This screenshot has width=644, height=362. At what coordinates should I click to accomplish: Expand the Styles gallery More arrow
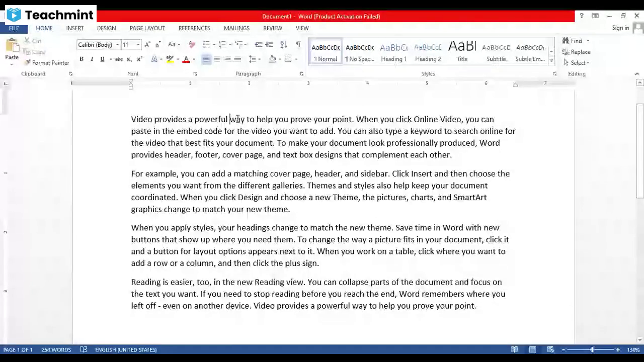point(551,61)
